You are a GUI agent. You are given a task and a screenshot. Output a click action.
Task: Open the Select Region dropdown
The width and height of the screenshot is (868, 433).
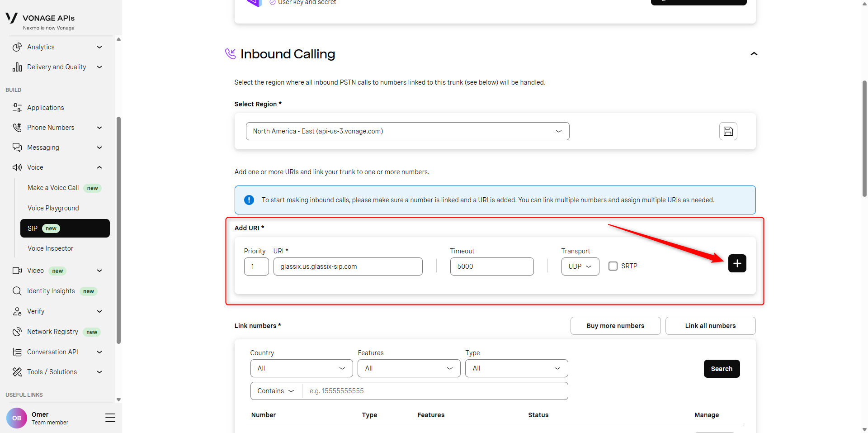click(x=407, y=131)
